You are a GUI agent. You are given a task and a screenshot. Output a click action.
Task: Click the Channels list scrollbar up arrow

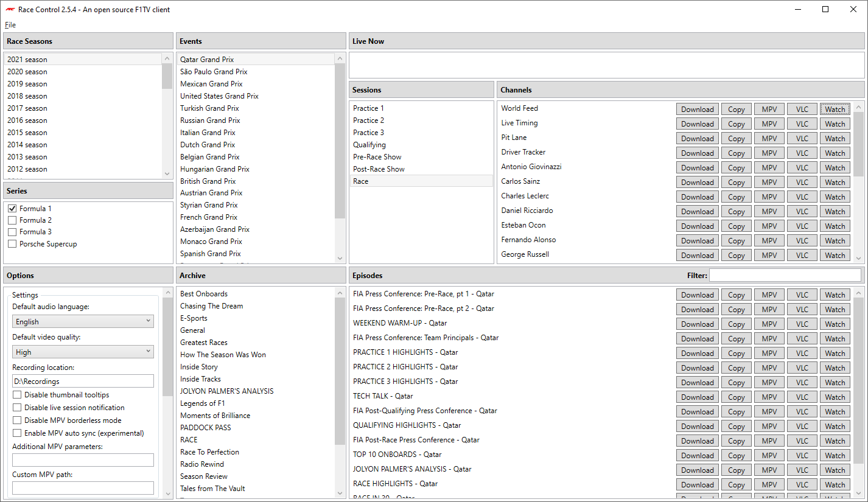click(x=859, y=106)
